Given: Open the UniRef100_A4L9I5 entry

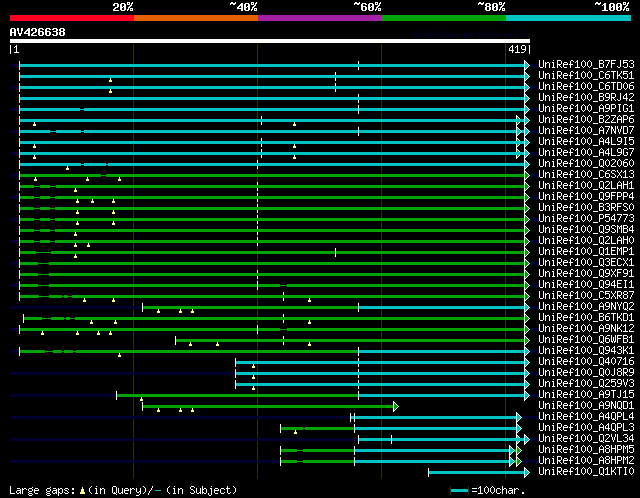Looking at the screenshot, I should click(586, 142).
